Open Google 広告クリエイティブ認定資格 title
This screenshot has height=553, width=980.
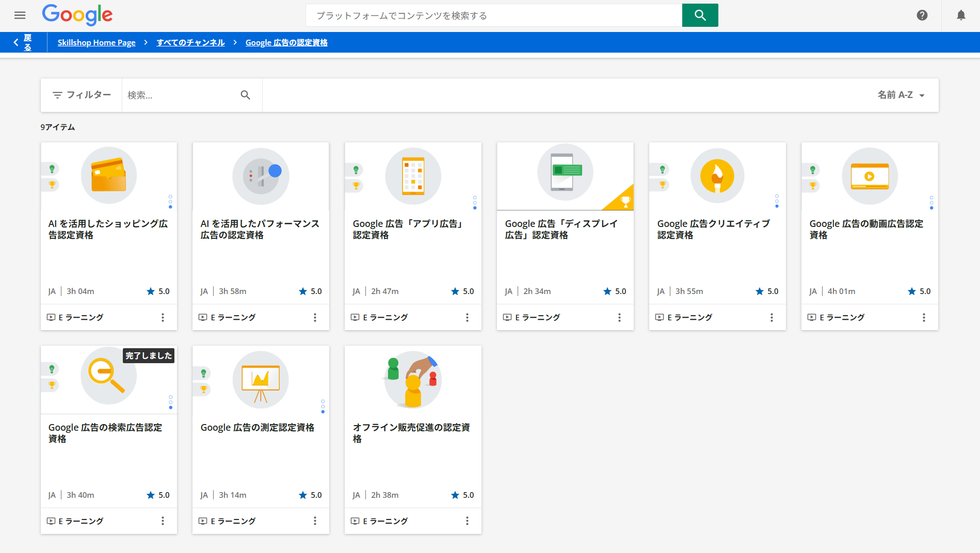[x=713, y=229]
